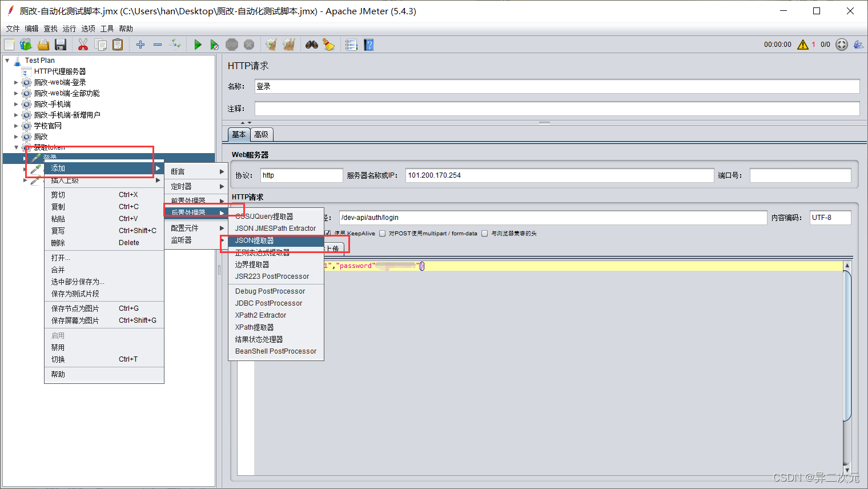The image size is (868, 489).
Task: Click the remote engines icon beside 0/0
Action: pos(842,45)
